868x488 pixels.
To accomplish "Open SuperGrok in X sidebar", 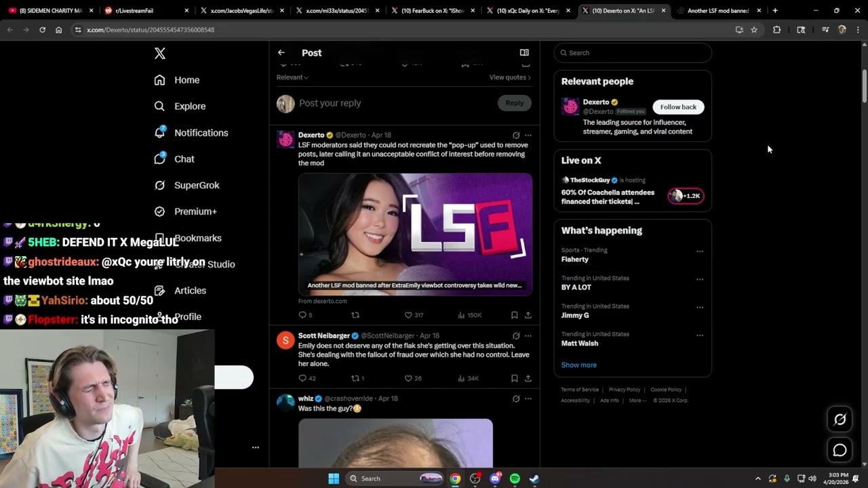I will pyautogui.click(x=187, y=185).
